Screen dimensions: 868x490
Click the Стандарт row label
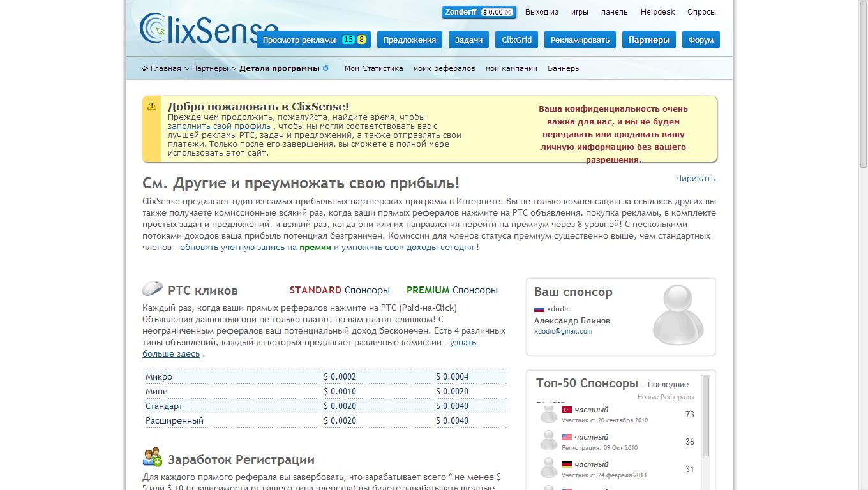click(x=164, y=406)
